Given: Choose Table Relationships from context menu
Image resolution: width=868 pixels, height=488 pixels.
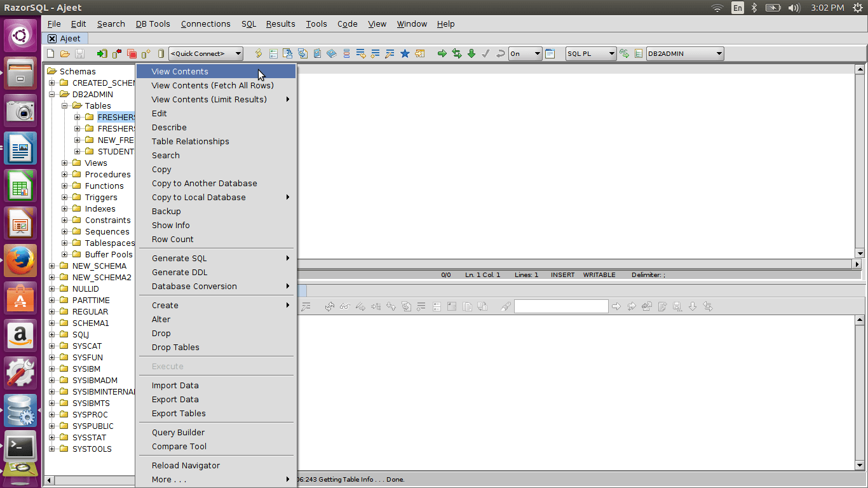Looking at the screenshot, I should [216, 142].
